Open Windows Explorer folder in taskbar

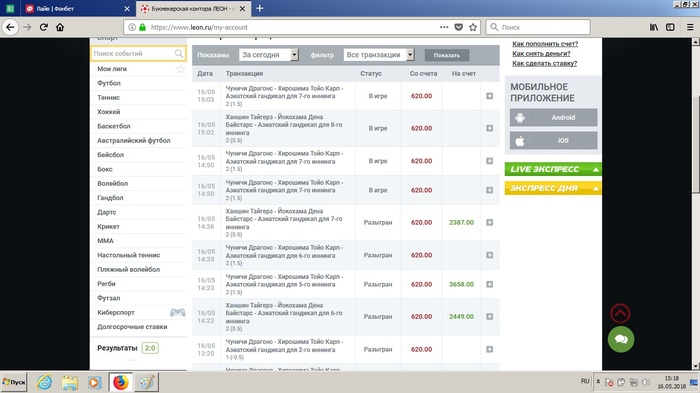[70, 382]
